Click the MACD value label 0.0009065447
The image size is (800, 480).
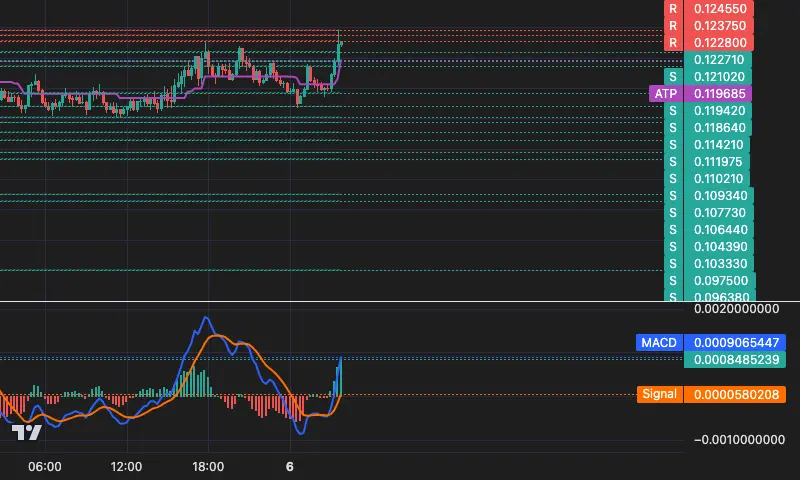(711, 342)
